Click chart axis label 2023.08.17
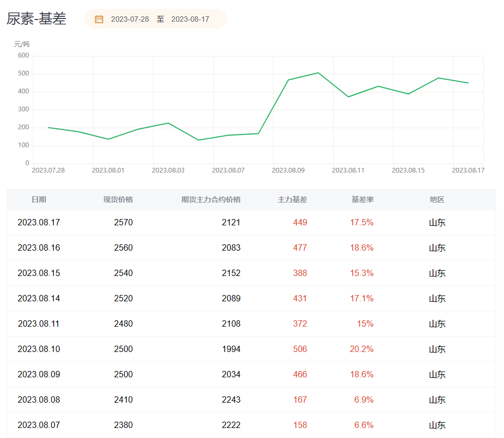The image size is (504, 438). click(x=468, y=170)
